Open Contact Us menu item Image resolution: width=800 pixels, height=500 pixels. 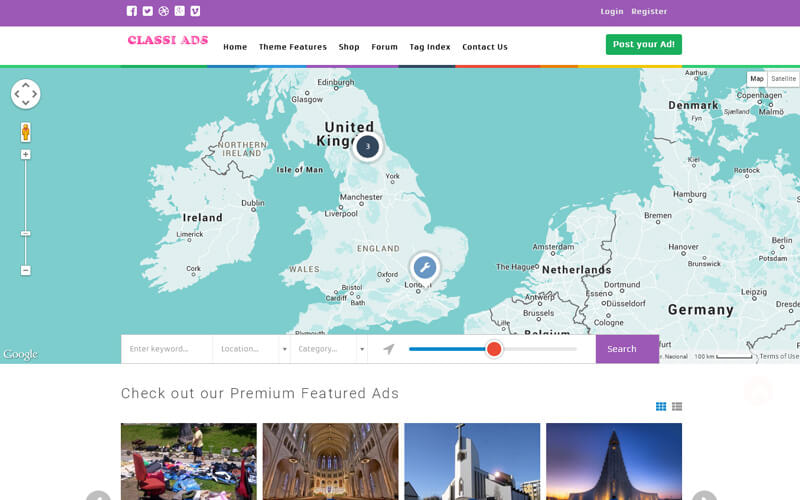tap(485, 47)
